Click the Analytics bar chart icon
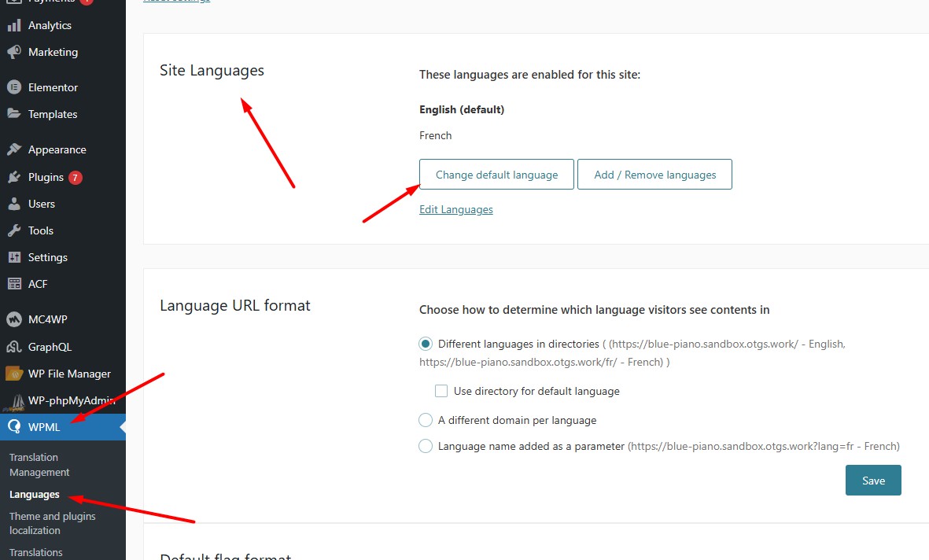This screenshot has height=560, width=929. [14, 25]
